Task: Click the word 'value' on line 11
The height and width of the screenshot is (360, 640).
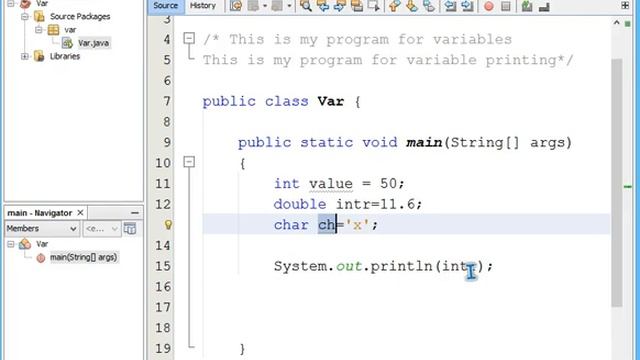Action: [331, 184]
